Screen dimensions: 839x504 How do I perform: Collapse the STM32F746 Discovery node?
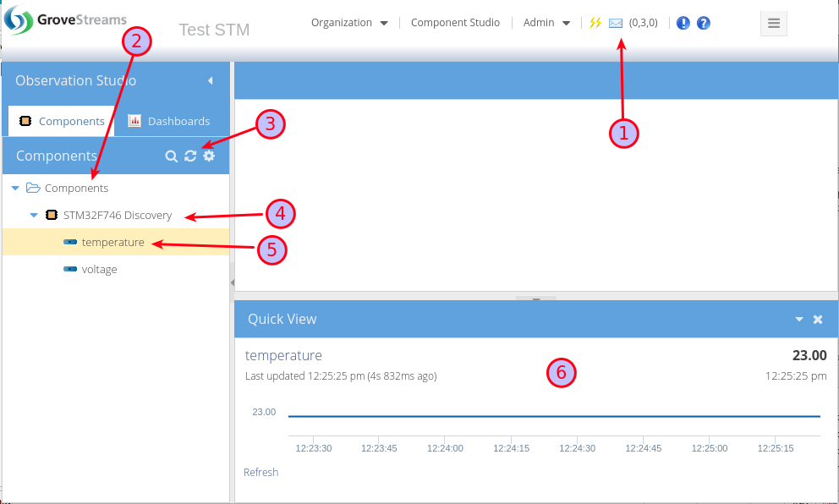point(34,215)
